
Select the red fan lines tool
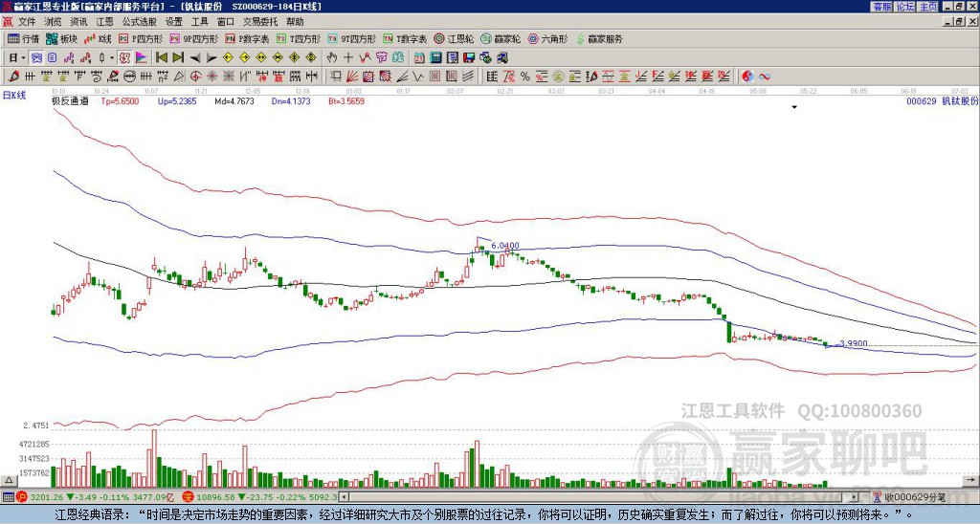pos(352,76)
